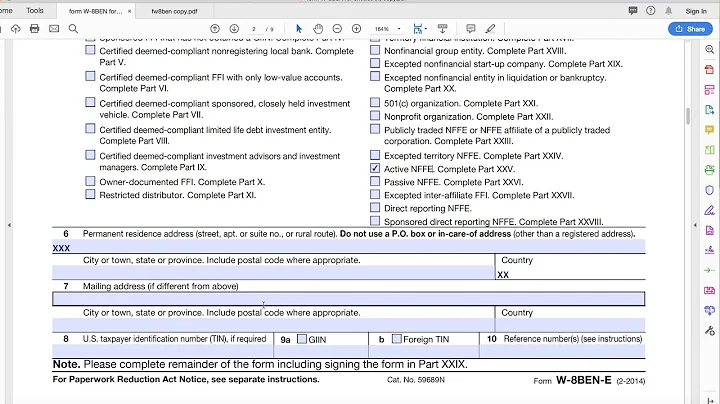Screen dimensions: 720x404
Task: Select the arrow Selection tool
Action: tap(299, 29)
